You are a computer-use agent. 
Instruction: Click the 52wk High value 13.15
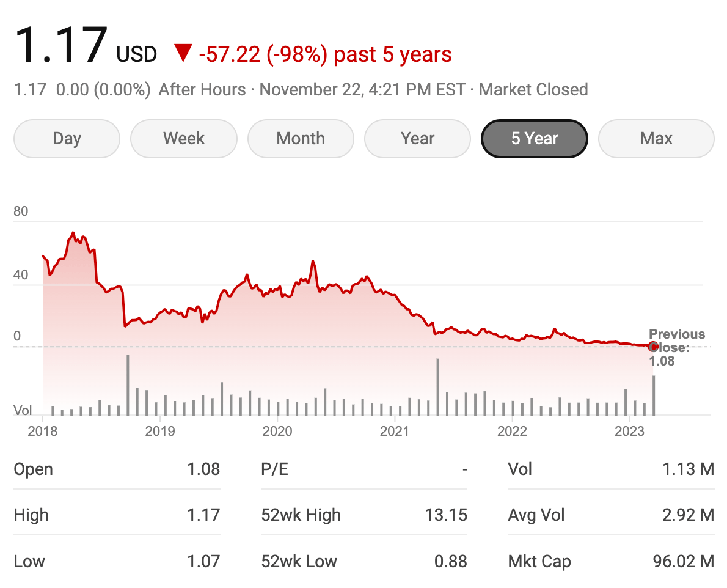tap(447, 515)
